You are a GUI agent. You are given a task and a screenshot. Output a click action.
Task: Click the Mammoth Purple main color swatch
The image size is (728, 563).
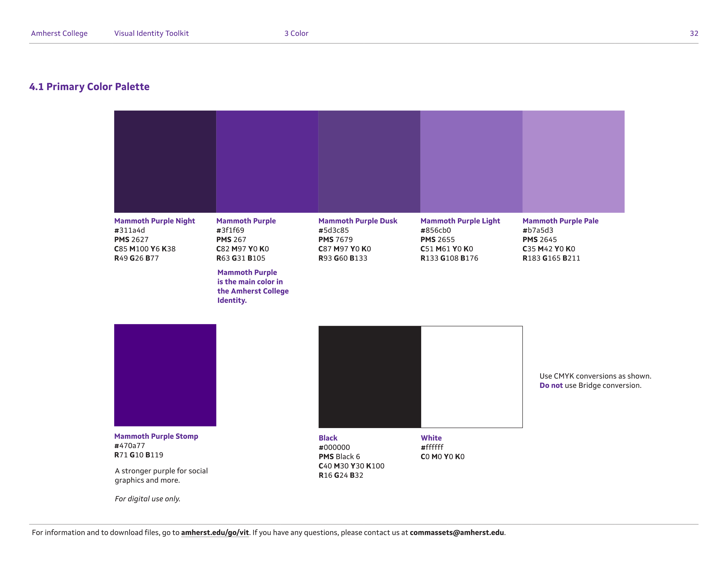tap(267, 161)
